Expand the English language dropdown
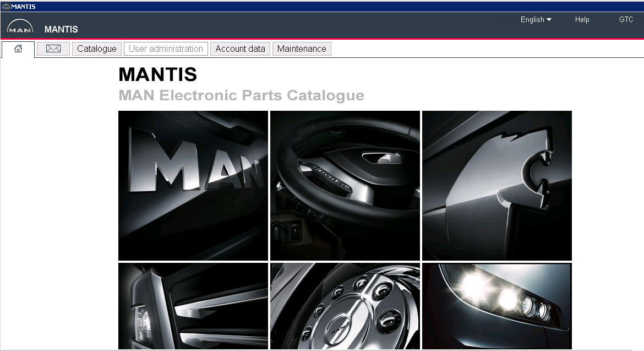This screenshot has height=351, width=644. [536, 20]
